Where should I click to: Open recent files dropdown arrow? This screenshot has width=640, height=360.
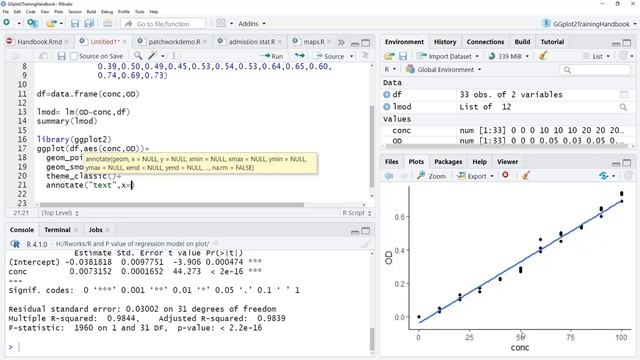[62, 23]
